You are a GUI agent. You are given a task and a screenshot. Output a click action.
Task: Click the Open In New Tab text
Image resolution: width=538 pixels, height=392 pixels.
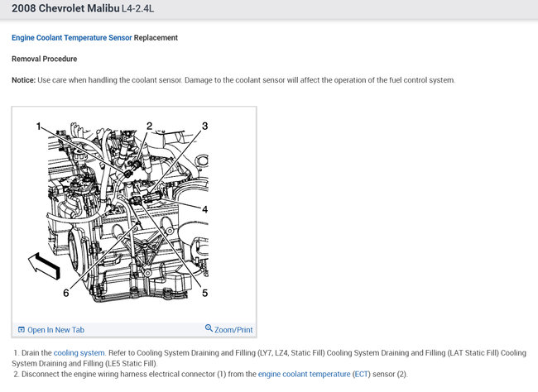point(56,330)
